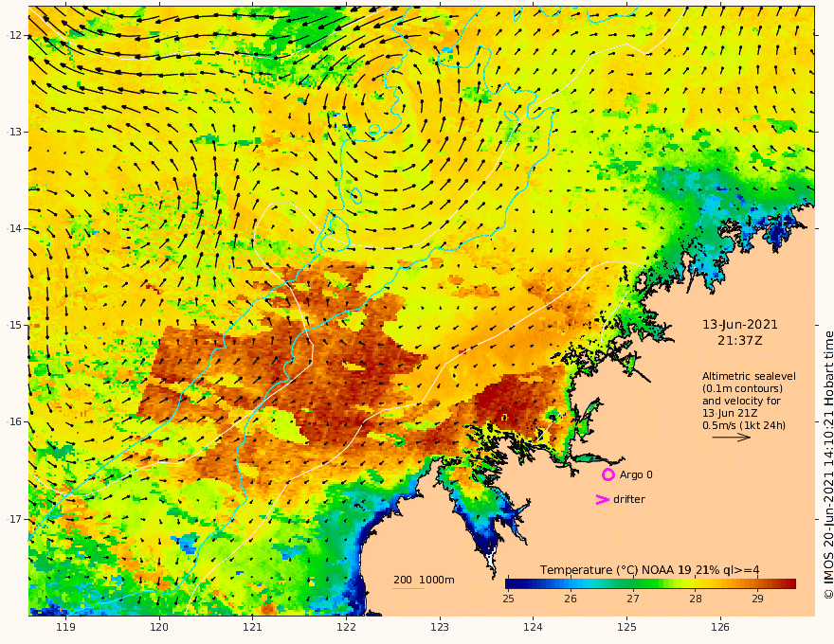Image resolution: width=834 pixels, height=644 pixels.
Task: Click the magenta Argo 0 circle marker
Action: [x=607, y=474]
